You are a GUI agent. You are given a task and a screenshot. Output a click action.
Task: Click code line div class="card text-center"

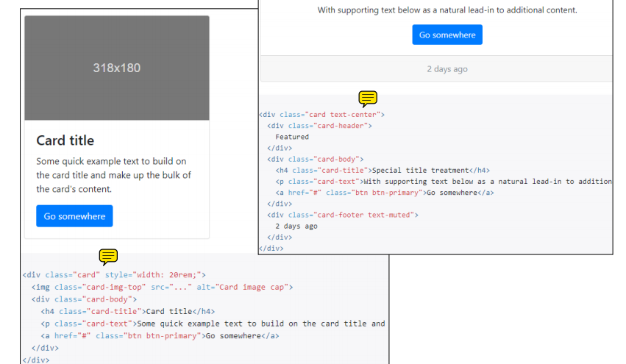tap(321, 115)
